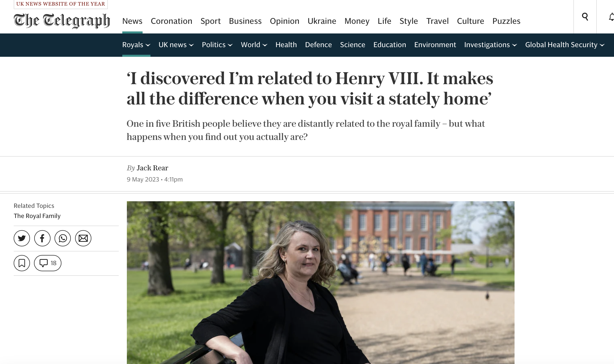
Task: Share article on Twitter
Action: pyautogui.click(x=22, y=238)
